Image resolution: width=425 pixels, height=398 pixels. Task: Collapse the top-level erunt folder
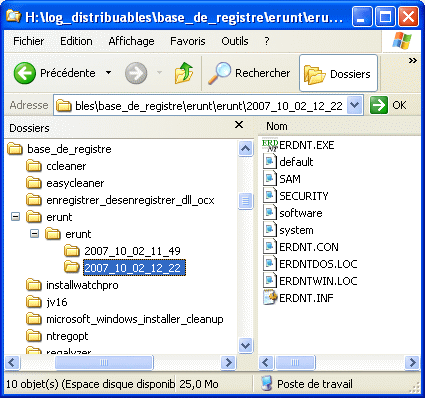[16, 217]
